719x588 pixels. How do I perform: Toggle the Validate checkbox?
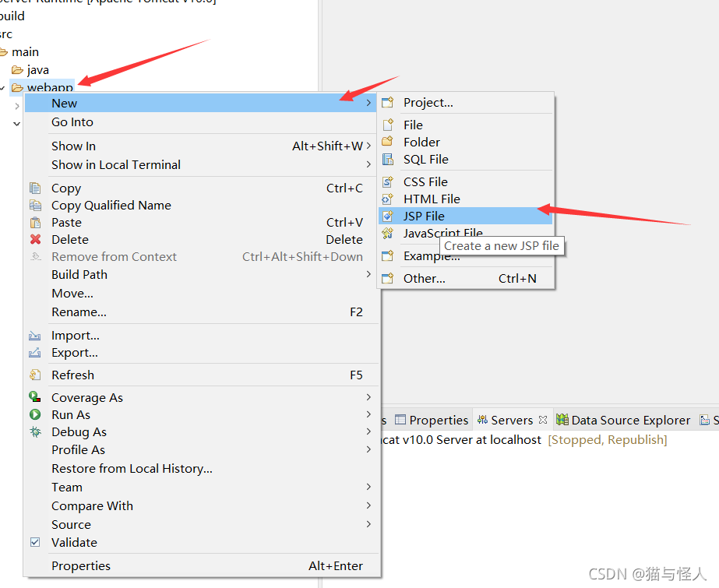click(x=35, y=542)
